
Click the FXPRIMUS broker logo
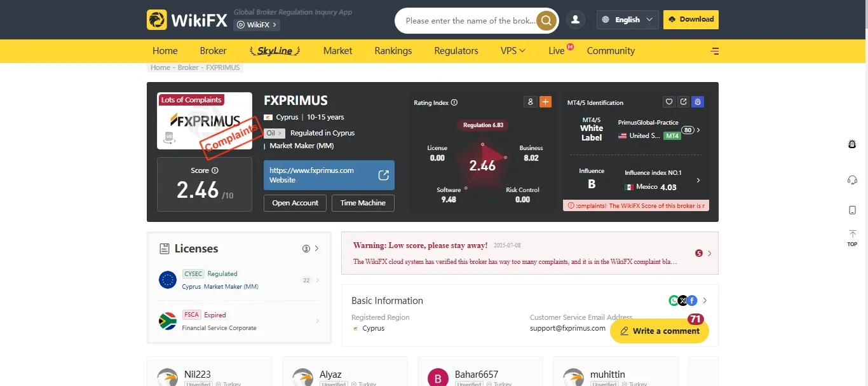[205, 121]
